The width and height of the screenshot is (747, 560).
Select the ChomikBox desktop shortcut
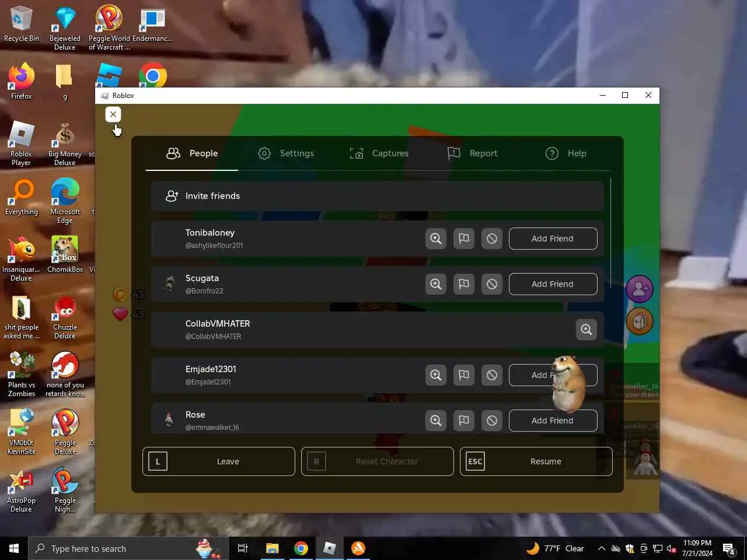coord(65,255)
